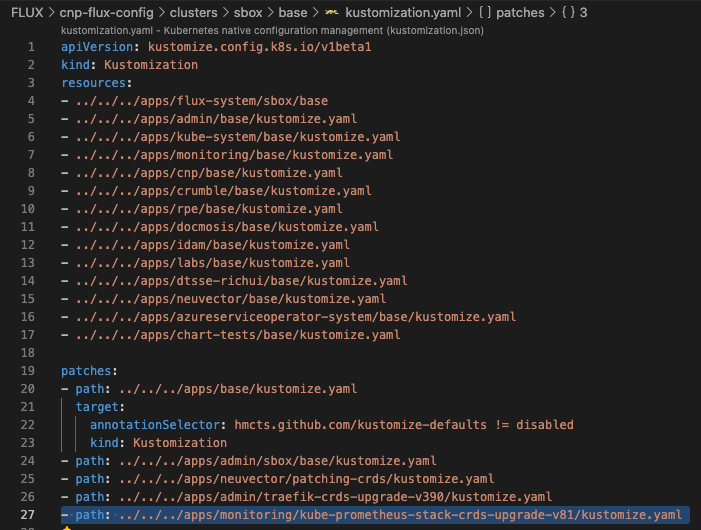
Task: Open the FLUX breadcrumb segment
Action: point(27,13)
